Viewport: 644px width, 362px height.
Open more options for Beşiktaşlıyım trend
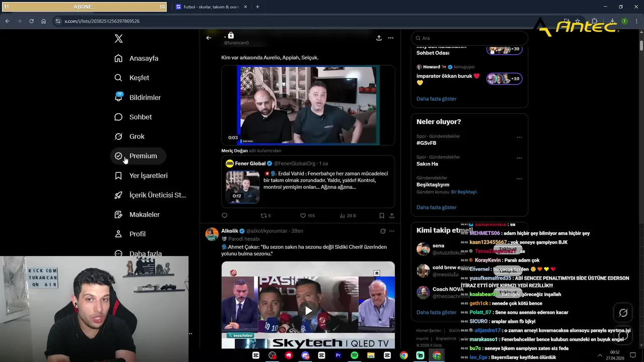(519, 178)
